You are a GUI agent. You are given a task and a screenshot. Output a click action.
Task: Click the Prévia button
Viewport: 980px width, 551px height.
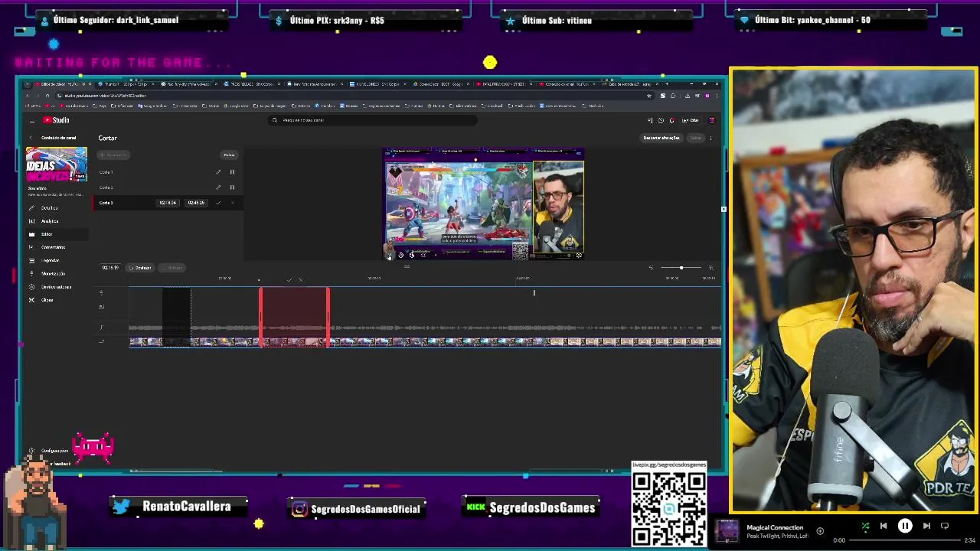[x=229, y=155]
